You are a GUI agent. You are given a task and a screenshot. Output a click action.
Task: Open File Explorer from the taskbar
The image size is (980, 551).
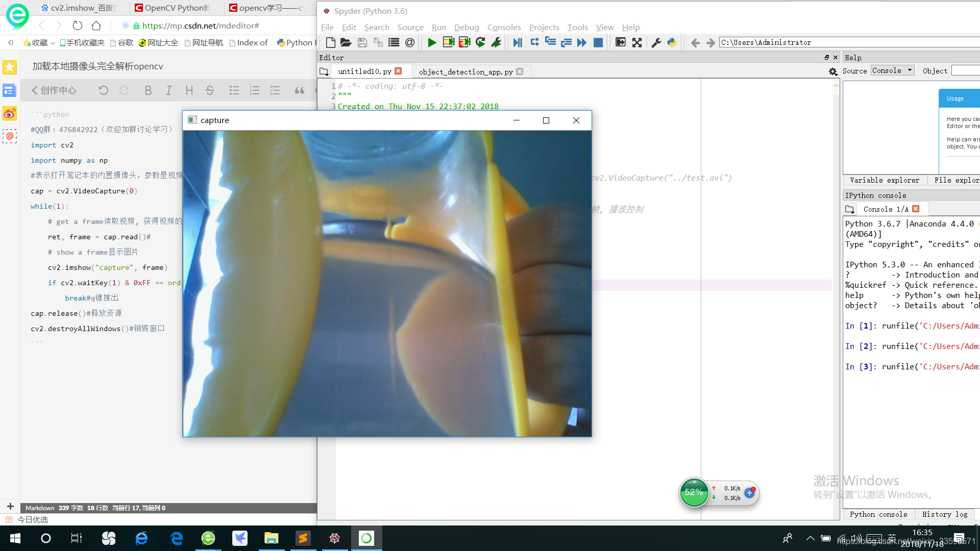tap(271, 538)
